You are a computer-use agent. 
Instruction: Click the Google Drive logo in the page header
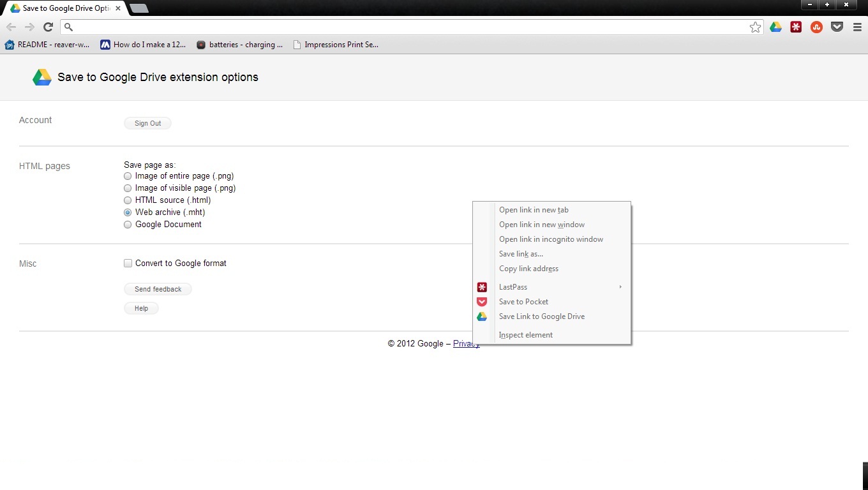pos(42,77)
